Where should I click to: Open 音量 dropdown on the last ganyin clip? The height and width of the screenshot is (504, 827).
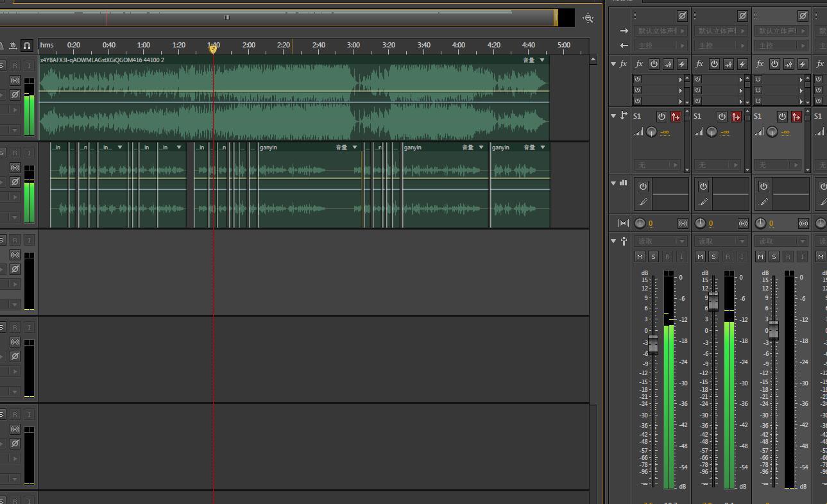click(543, 147)
